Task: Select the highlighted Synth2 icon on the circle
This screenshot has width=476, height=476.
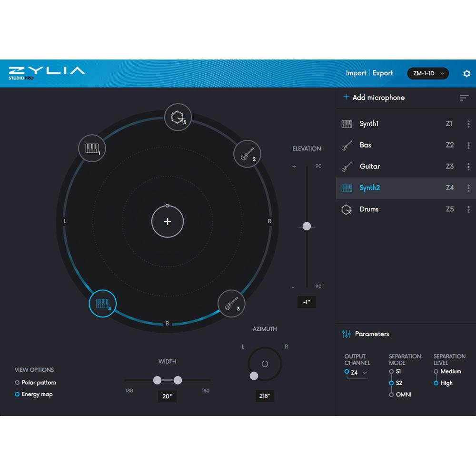Action: point(102,303)
